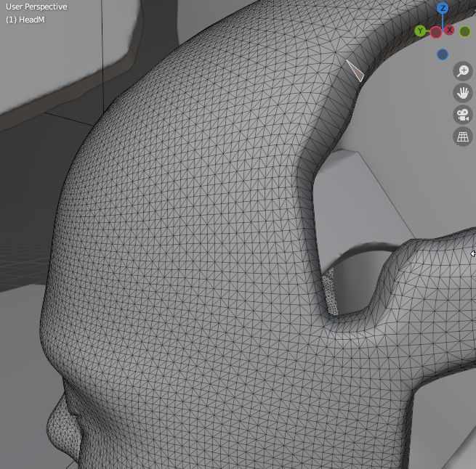Click the blue Z axis gizmo handle

pyautogui.click(x=443, y=8)
